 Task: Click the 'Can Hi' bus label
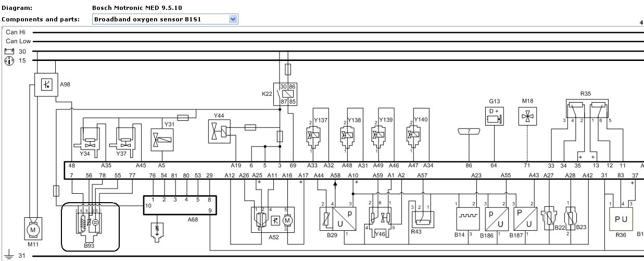(16, 32)
